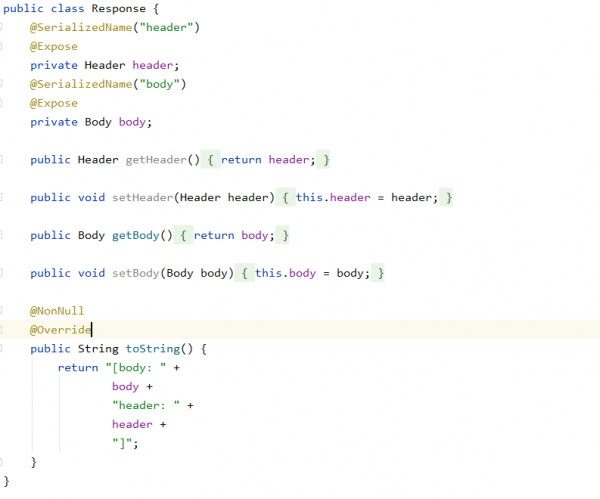Screen dimensions: 600x499
Task: Click the @SerializedName("header") annotation name
Action: click(x=81, y=28)
